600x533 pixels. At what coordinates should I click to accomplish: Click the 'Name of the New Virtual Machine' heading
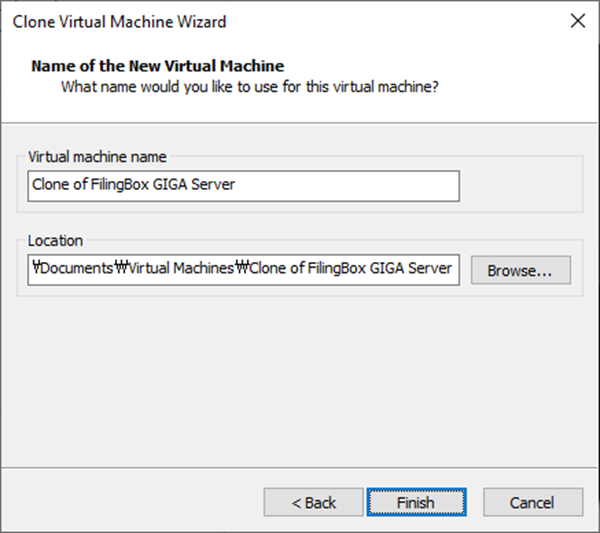click(x=158, y=66)
